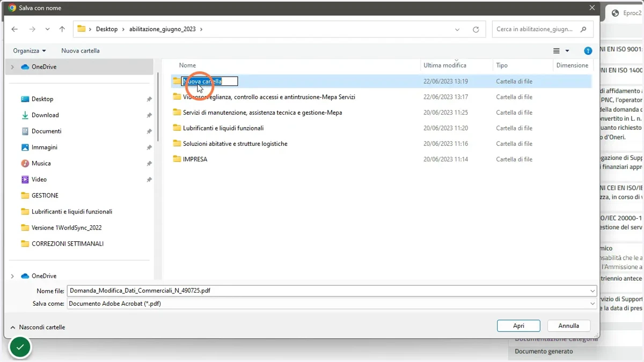644x362 pixels.
Task: Select the GESTIONE folder in sidebar
Action: (x=45, y=196)
